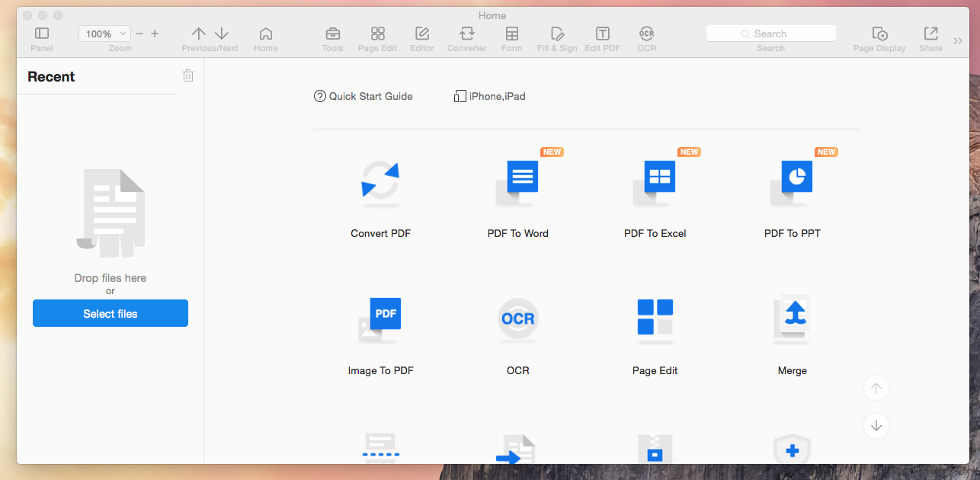Expand the toolbar overflow chevrons
Screen dimensions: 980x480
958,40
